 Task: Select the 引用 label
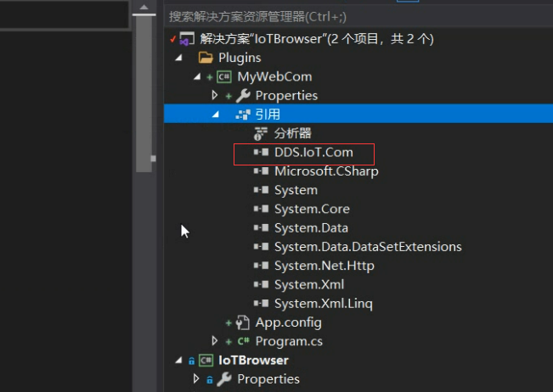point(268,115)
